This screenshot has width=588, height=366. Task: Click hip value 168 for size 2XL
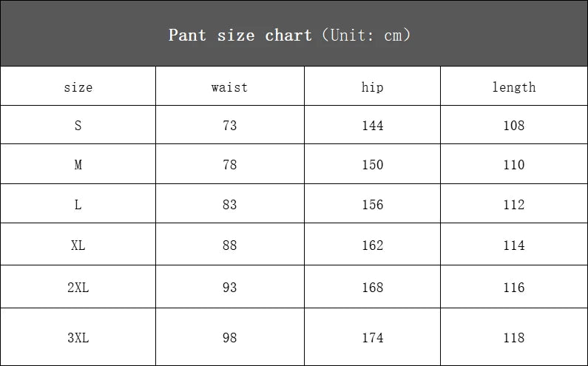373,288
